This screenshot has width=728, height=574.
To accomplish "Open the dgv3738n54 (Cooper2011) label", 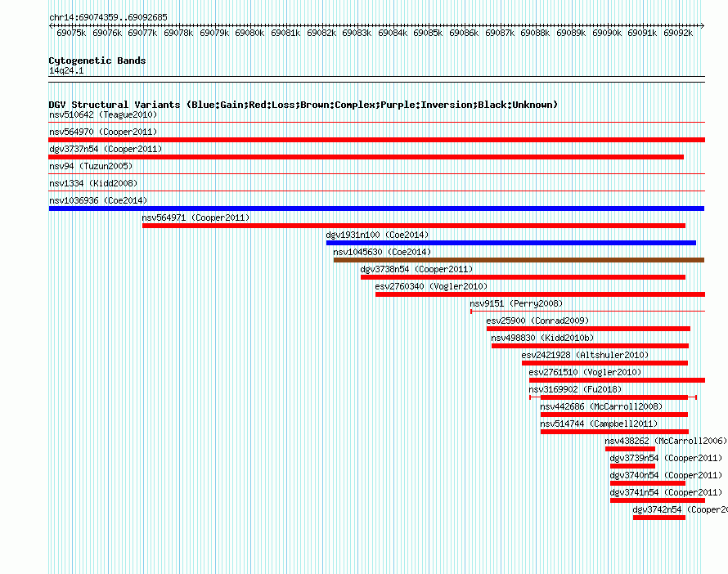I will [416, 269].
